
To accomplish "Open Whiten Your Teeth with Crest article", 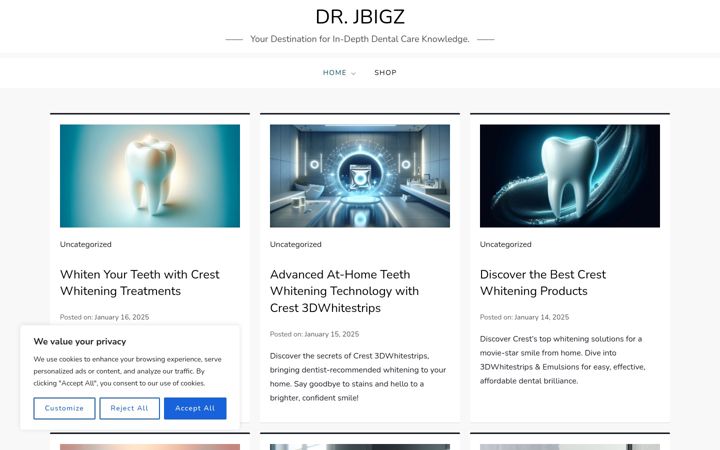I will tap(140, 282).
